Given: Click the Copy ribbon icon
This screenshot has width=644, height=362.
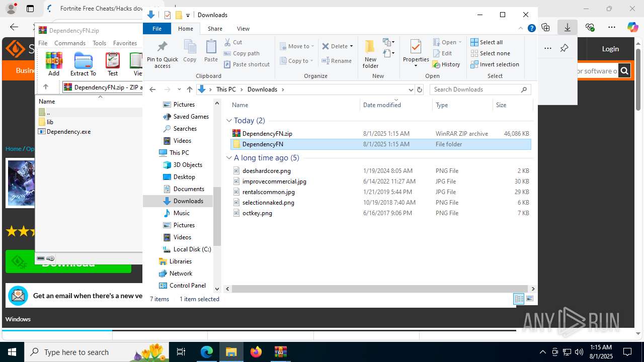Looking at the screenshot, I should point(190,51).
